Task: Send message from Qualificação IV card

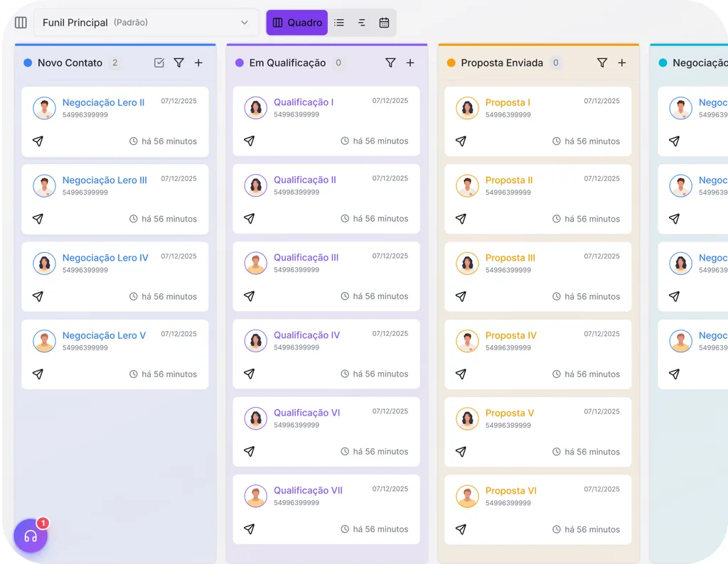Action: [250, 374]
